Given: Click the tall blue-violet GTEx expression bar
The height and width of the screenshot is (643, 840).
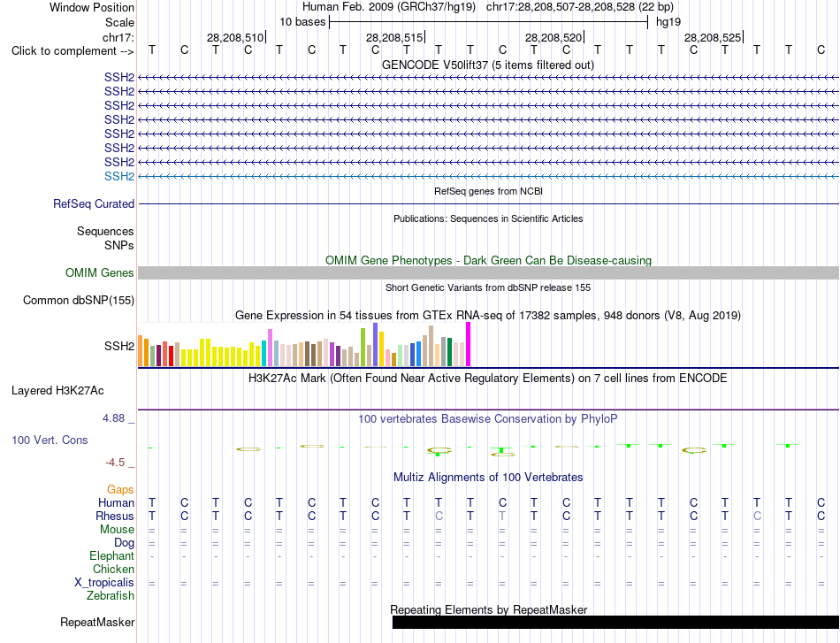Looking at the screenshot, I should point(376,345).
